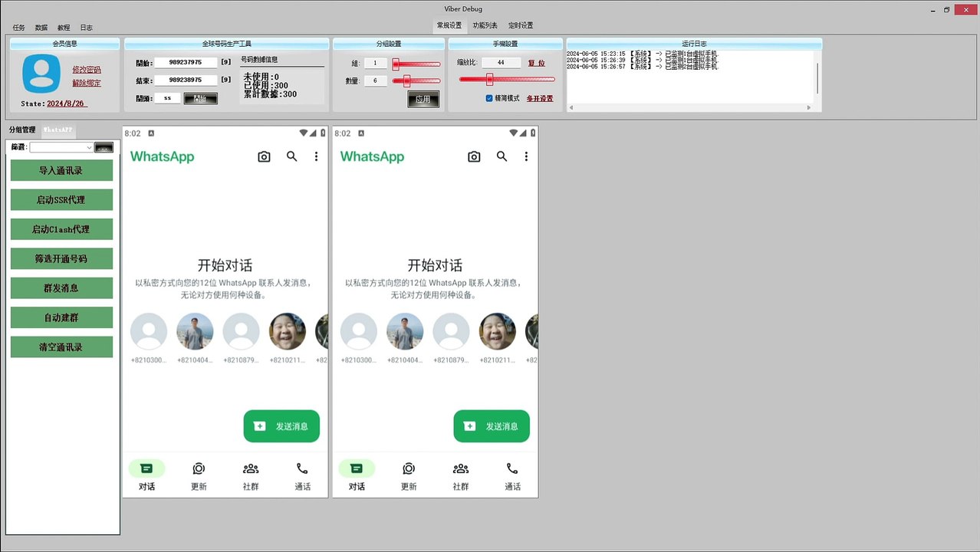Select 通话 tab in left phone
Screen dimensions: 980x552
[x=302, y=476]
